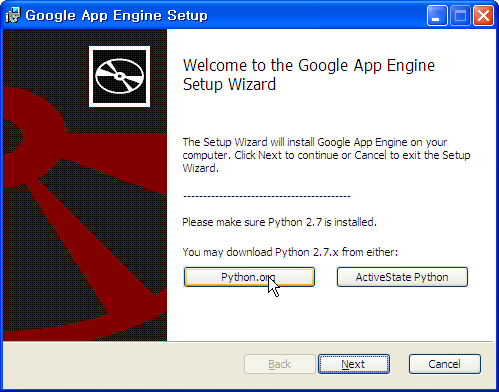
Task: Click 'Please make sure Python 2.7 is installed.' text
Action: [x=279, y=222]
